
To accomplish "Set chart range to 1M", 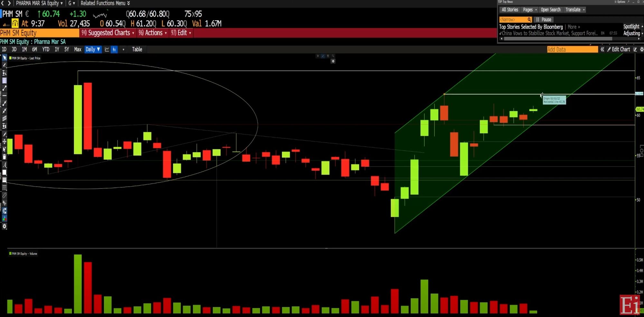I will coord(24,49).
